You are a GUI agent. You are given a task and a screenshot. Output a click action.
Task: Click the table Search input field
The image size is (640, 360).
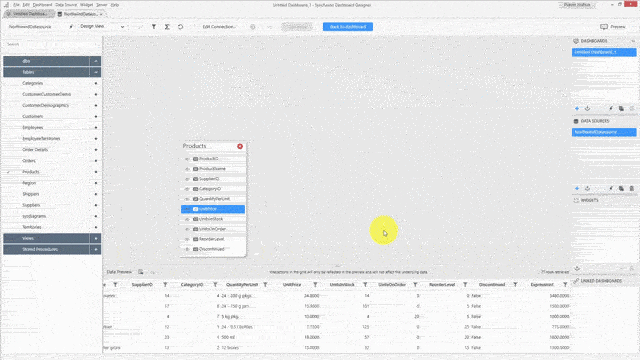click(52, 44)
